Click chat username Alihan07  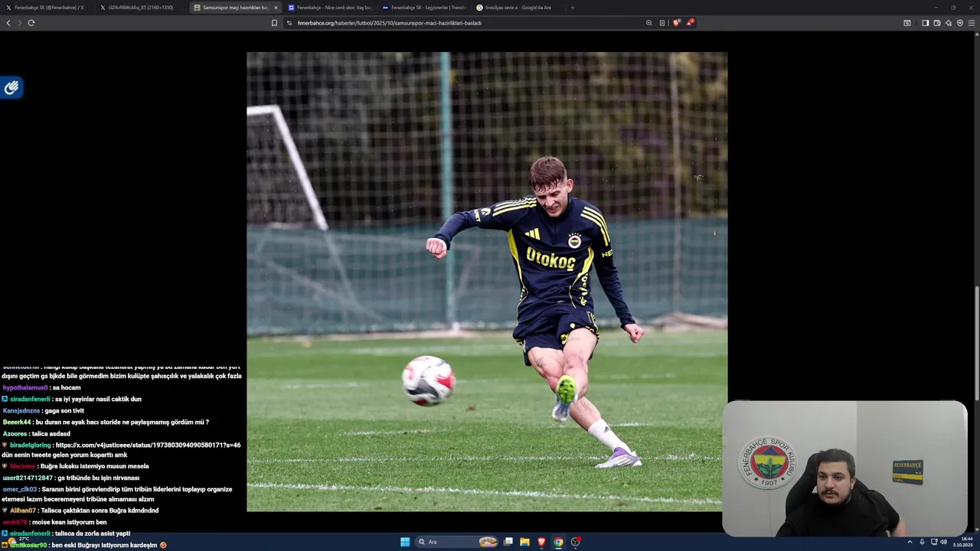tap(23, 510)
